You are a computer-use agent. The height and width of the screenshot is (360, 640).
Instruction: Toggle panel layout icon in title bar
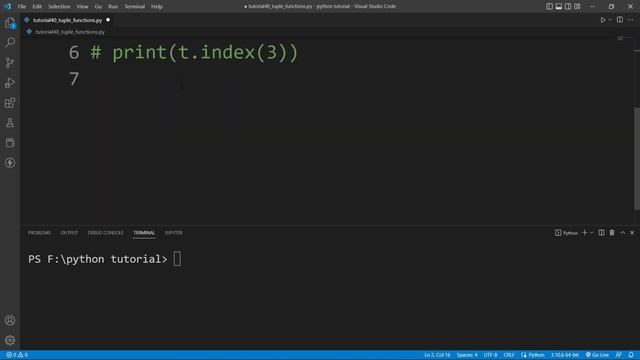click(559, 7)
